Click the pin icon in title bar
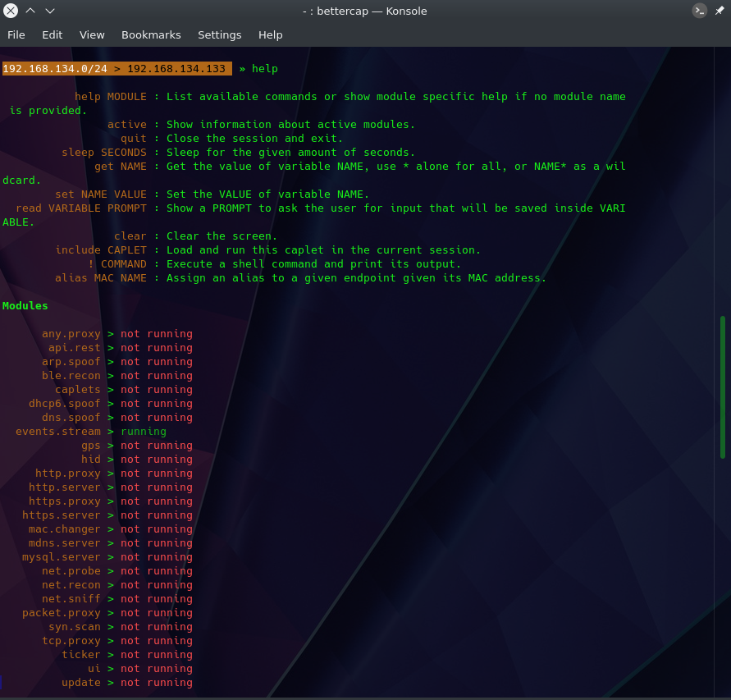Image resolution: width=731 pixels, height=700 pixels. (720, 11)
